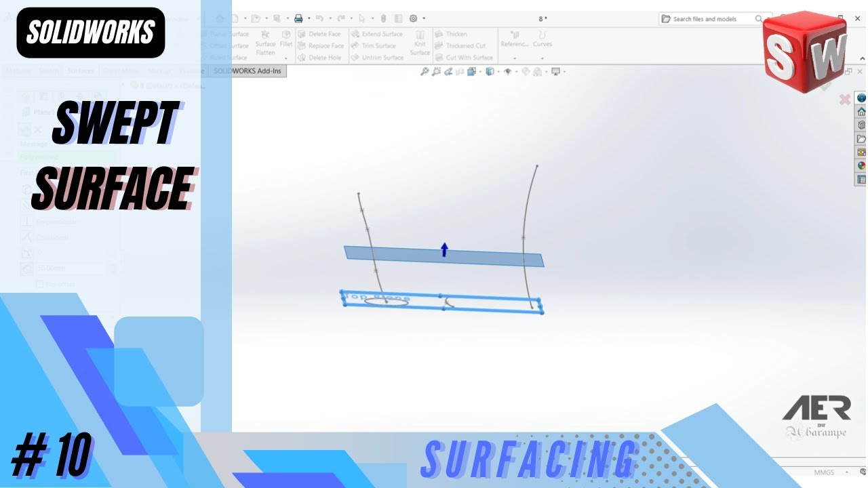Select the Surface Flatten tool
868x488 pixels.
click(265, 43)
